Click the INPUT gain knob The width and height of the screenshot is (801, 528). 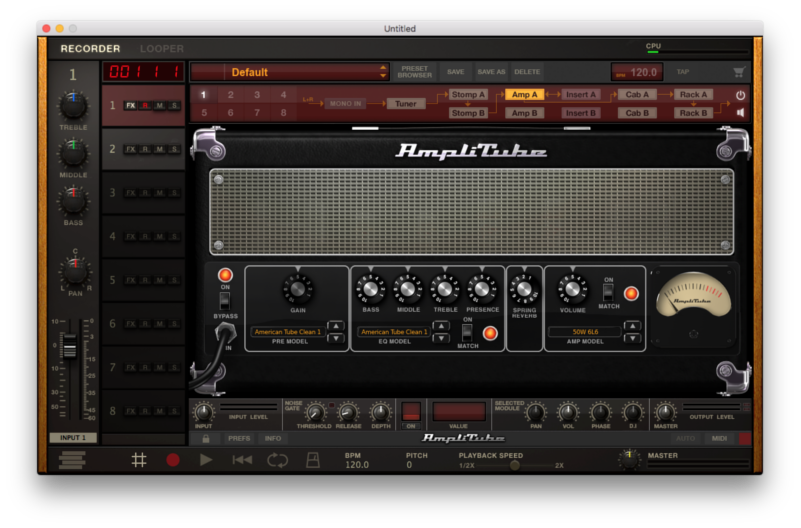[x=203, y=412]
